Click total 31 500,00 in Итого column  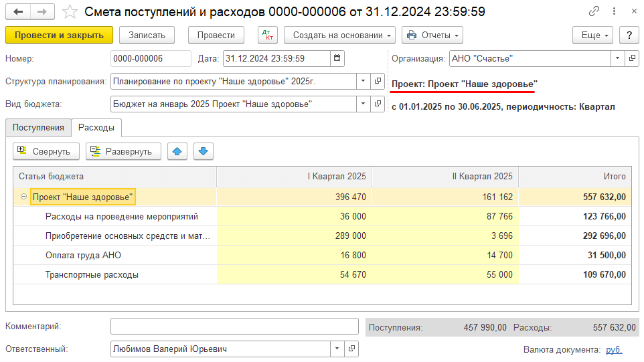(575, 255)
